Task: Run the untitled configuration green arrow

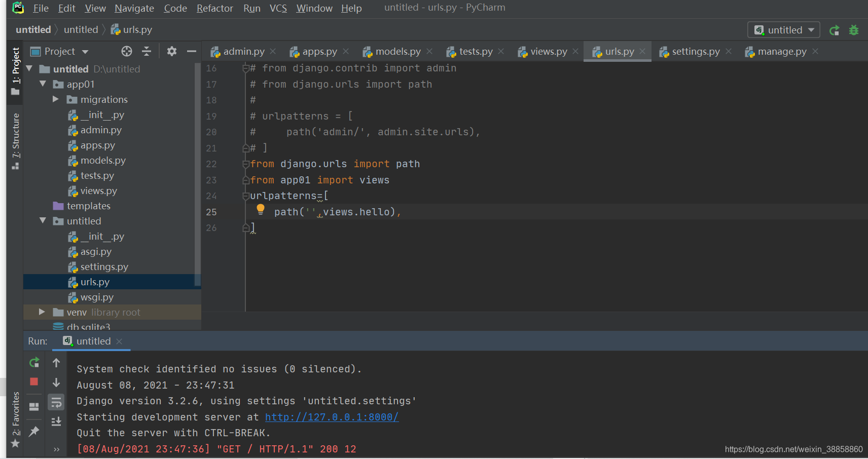Action: (x=834, y=30)
